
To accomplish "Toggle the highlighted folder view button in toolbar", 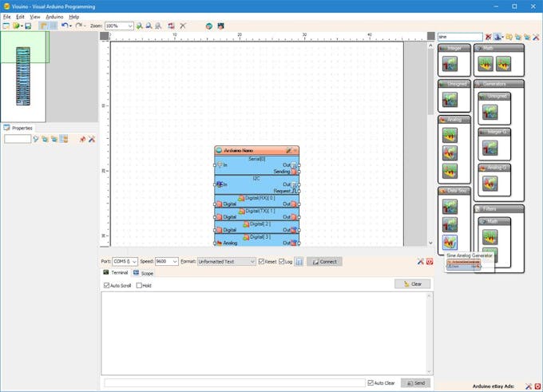I will coord(43,26).
